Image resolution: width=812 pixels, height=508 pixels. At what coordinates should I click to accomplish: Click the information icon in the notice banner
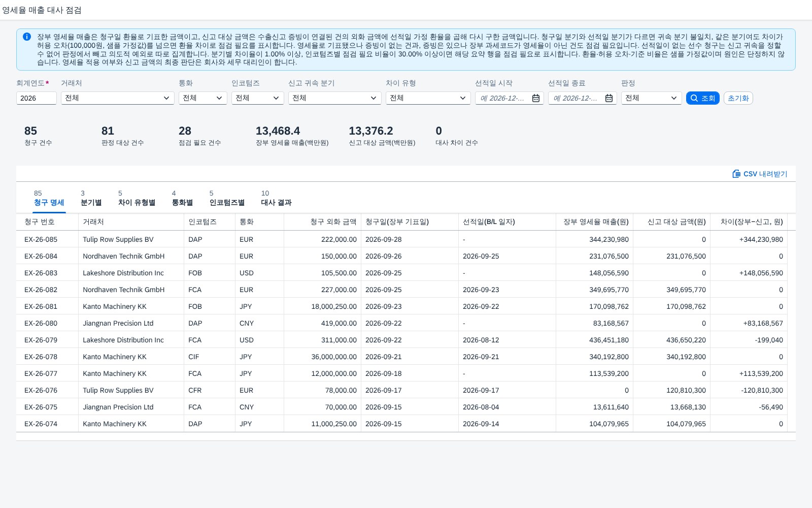pos(27,37)
